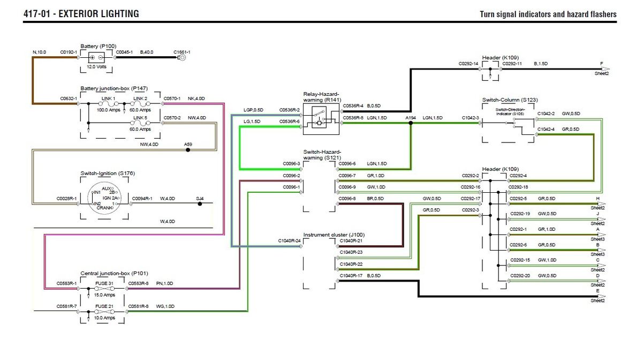Click the Battery (P100) symbol
Viewport: 644px width, 348px height.
click(x=97, y=57)
